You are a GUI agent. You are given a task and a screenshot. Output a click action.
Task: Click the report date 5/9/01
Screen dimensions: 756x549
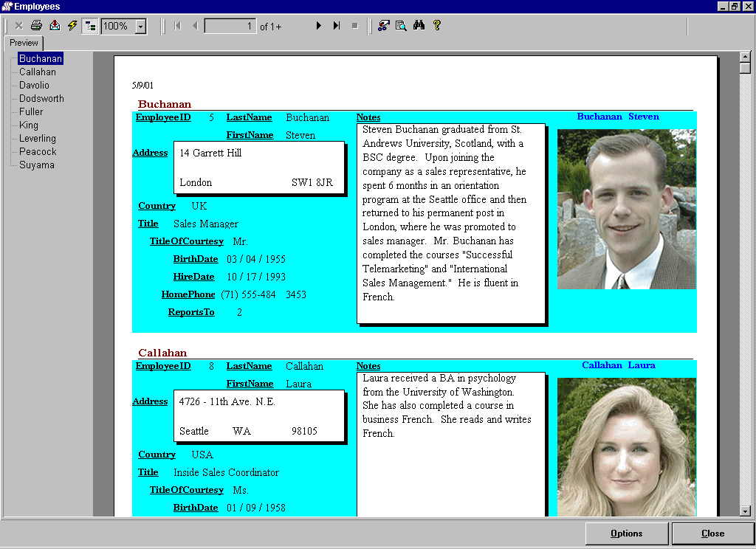[x=142, y=86]
